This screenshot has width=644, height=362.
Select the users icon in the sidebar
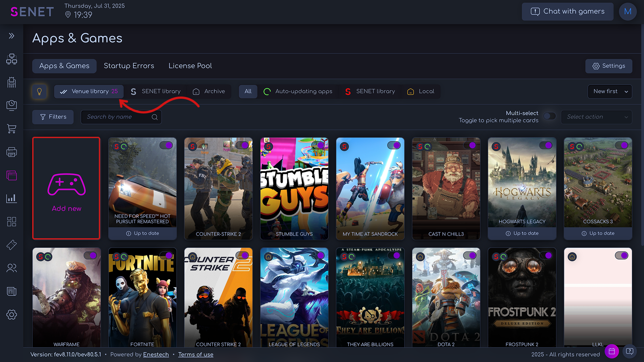click(x=11, y=268)
